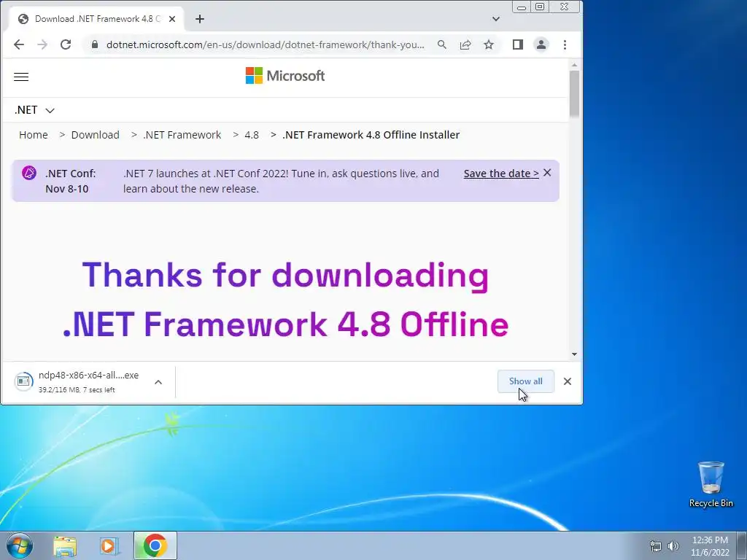View site security lock information

95,44
